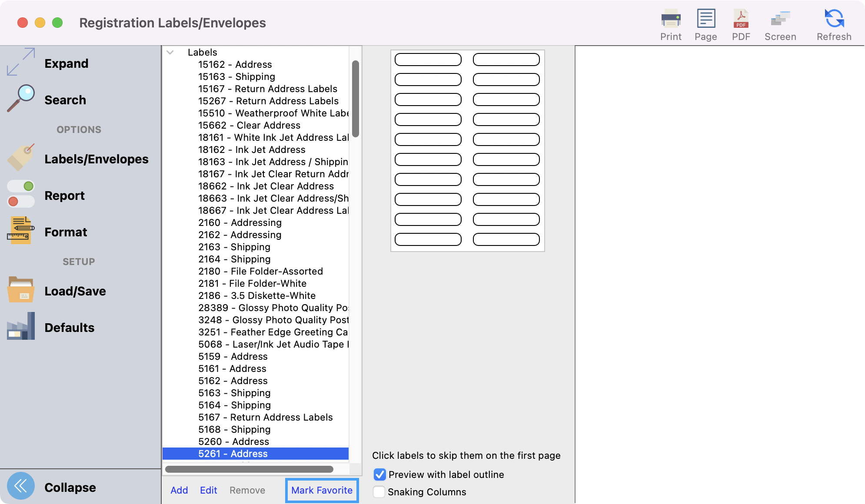The height and width of the screenshot is (504, 865).
Task: Select 5167 - Return Address Labels
Action: coord(265,417)
